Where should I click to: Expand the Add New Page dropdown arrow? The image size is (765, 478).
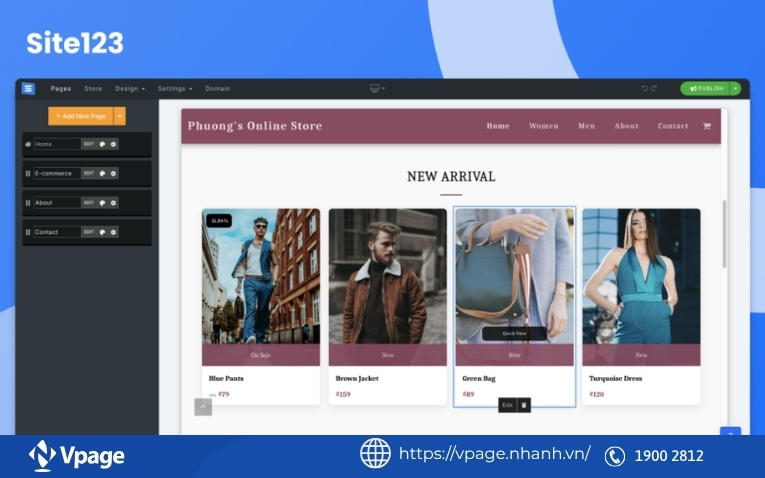pos(120,116)
